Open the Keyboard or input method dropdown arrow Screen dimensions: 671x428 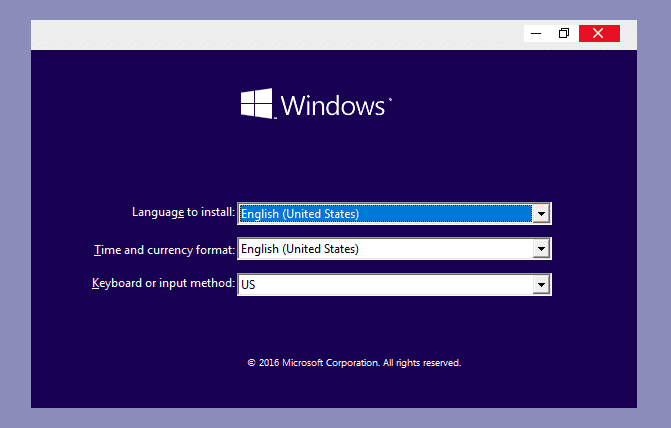(541, 285)
